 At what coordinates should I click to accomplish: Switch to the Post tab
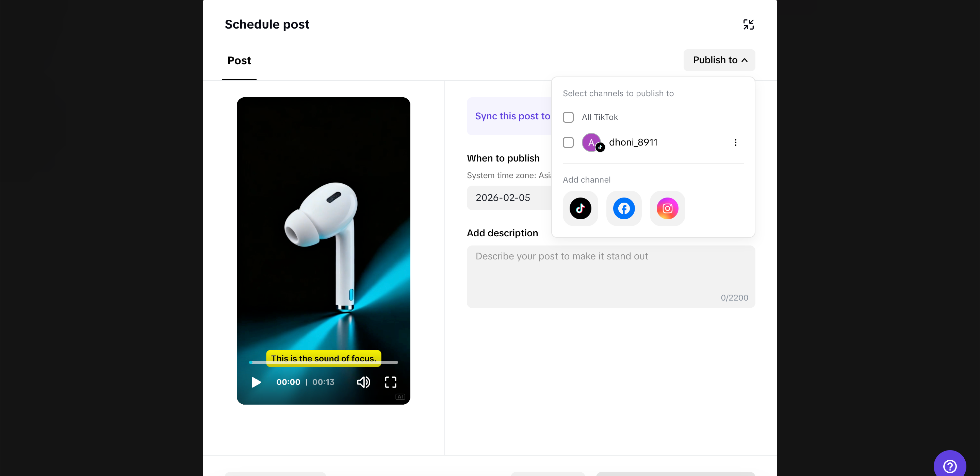point(239,61)
